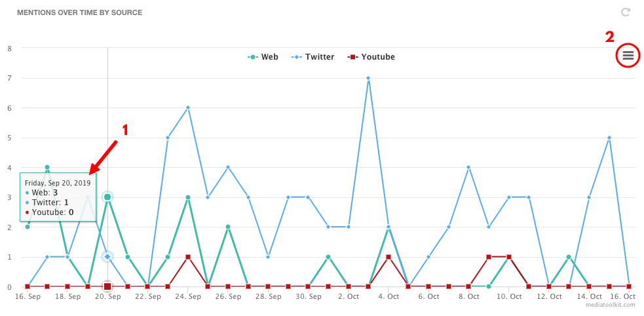Toggle the Twitter series in the legend
This screenshot has width=644, height=316.
(x=313, y=57)
